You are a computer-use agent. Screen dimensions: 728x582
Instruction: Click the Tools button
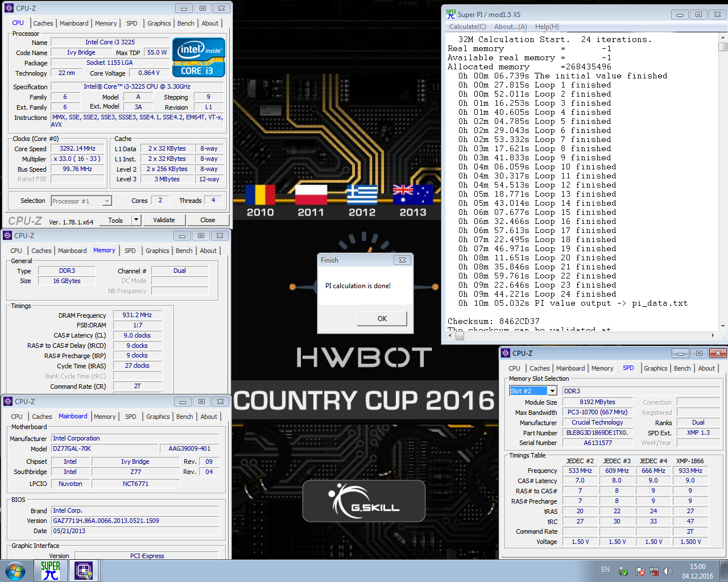tap(115, 220)
